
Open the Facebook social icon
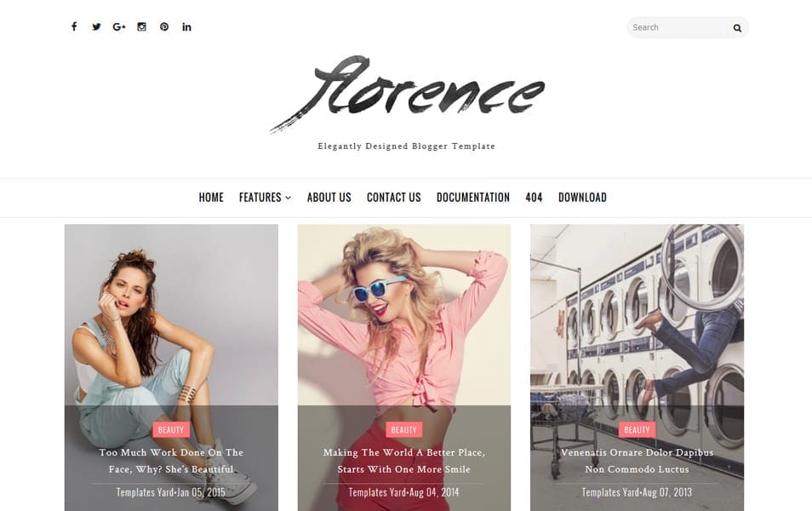coord(73,26)
